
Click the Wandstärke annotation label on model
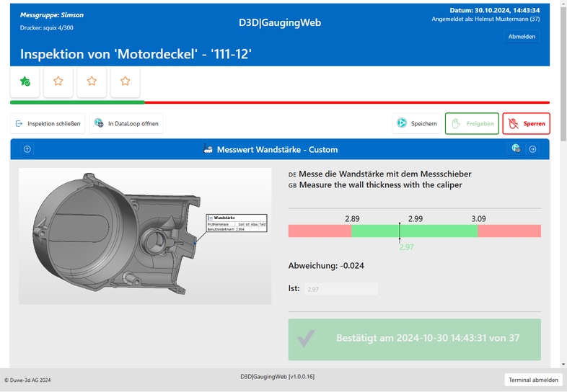click(x=237, y=223)
